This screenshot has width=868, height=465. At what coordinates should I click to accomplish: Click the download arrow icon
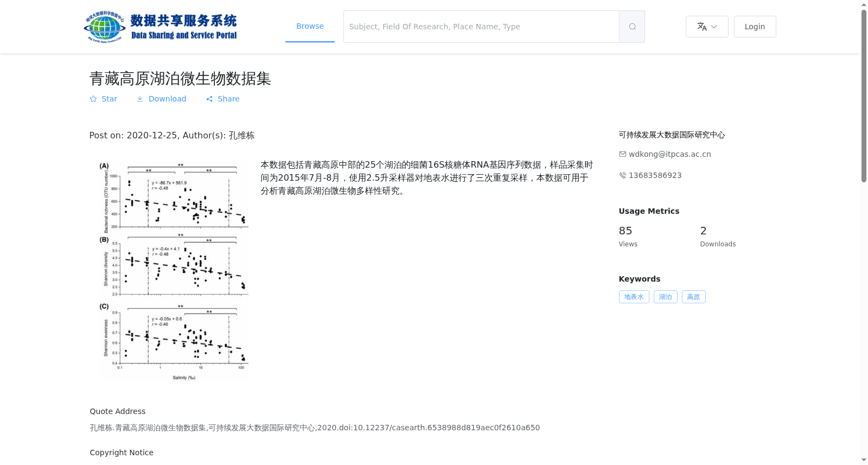[x=140, y=99]
